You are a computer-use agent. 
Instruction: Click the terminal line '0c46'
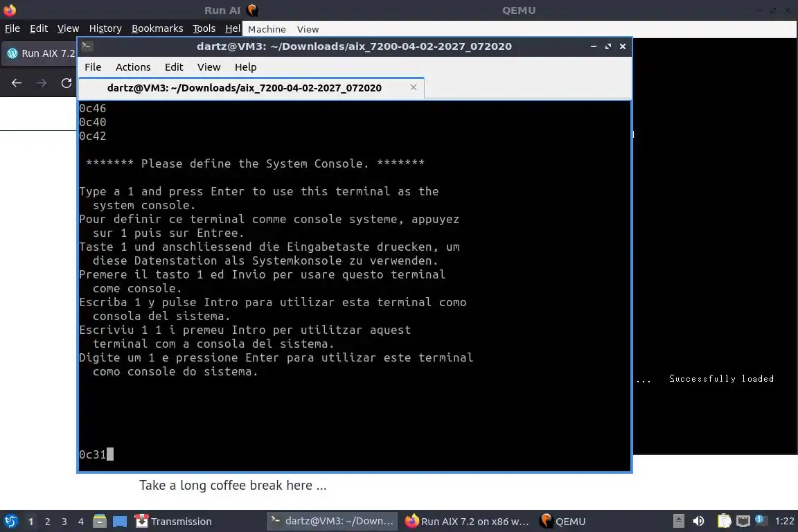pyautogui.click(x=93, y=108)
